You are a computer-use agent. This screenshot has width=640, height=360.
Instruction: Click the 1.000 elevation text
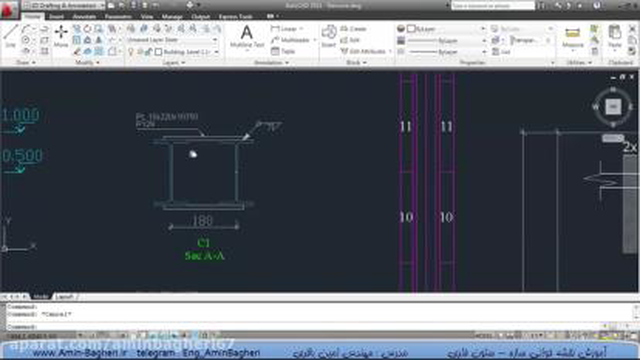pos(20,116)
